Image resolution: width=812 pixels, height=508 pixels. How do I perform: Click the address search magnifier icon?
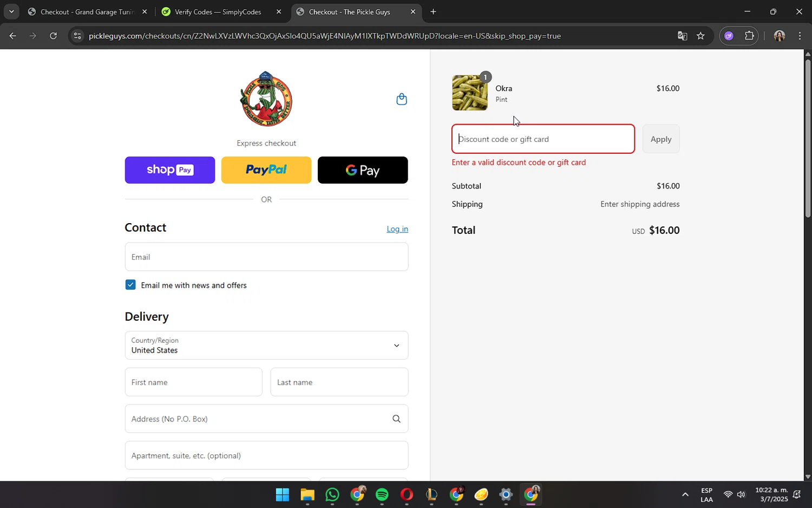[x=396, y=419]
